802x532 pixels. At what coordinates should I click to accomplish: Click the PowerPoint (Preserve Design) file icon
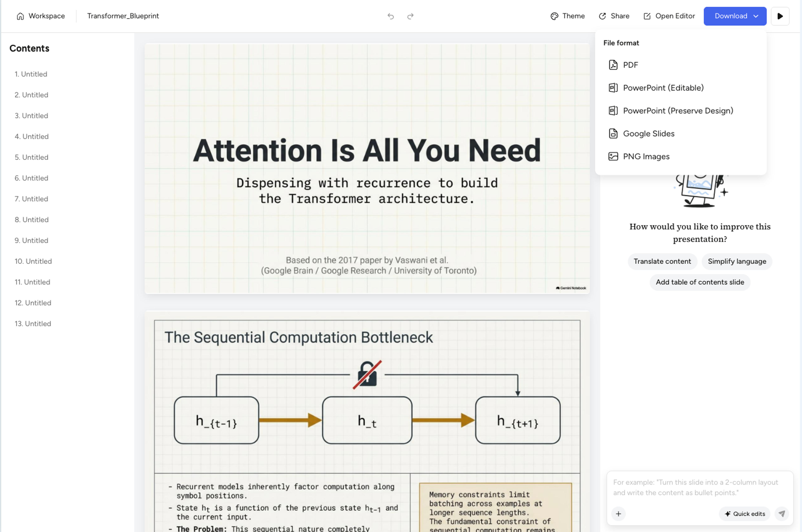613,111
